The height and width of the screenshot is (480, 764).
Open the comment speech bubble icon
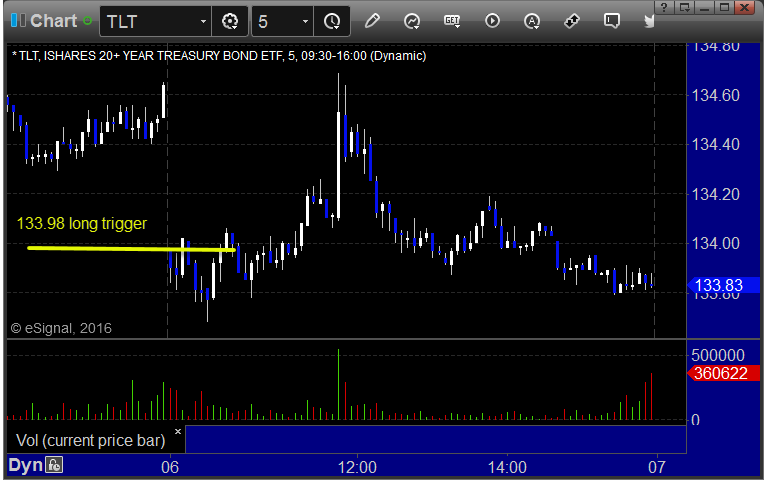point(611,21)
